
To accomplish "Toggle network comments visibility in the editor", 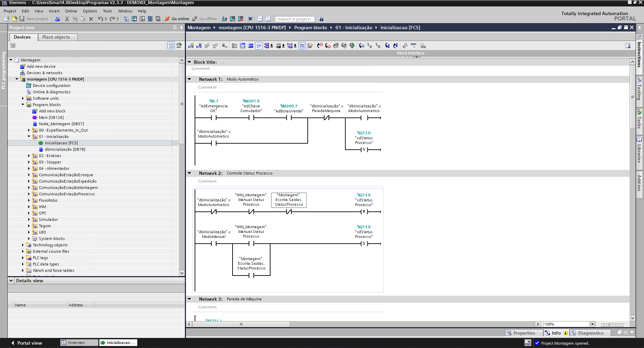I will click(x=258, y=45).
